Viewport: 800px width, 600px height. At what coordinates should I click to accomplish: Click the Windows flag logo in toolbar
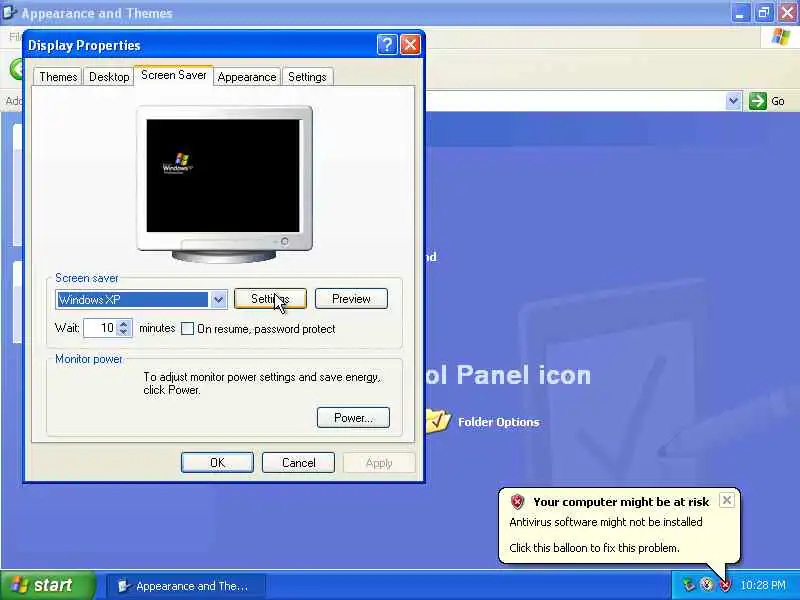pos(781,37)
